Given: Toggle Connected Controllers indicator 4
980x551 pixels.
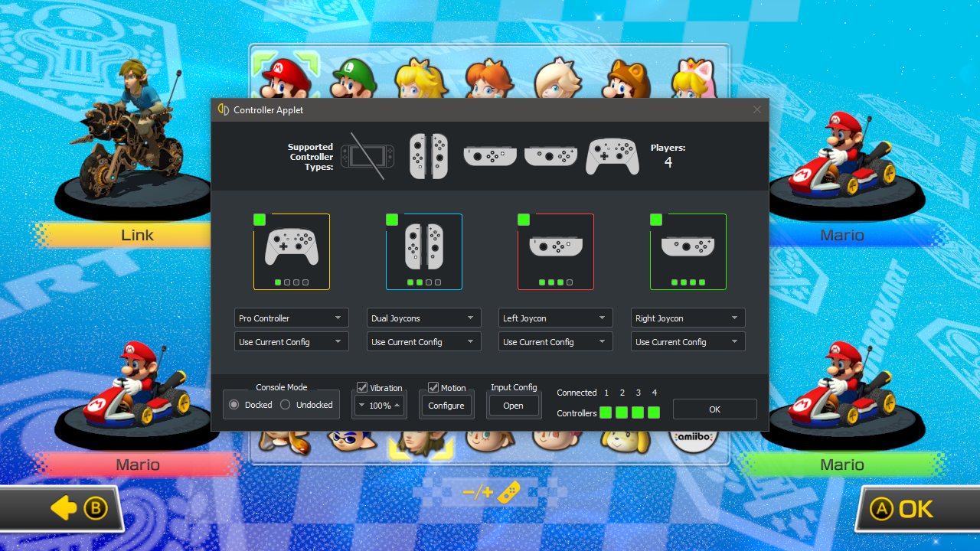Looking at the screenshot, I should coord(654,412).
